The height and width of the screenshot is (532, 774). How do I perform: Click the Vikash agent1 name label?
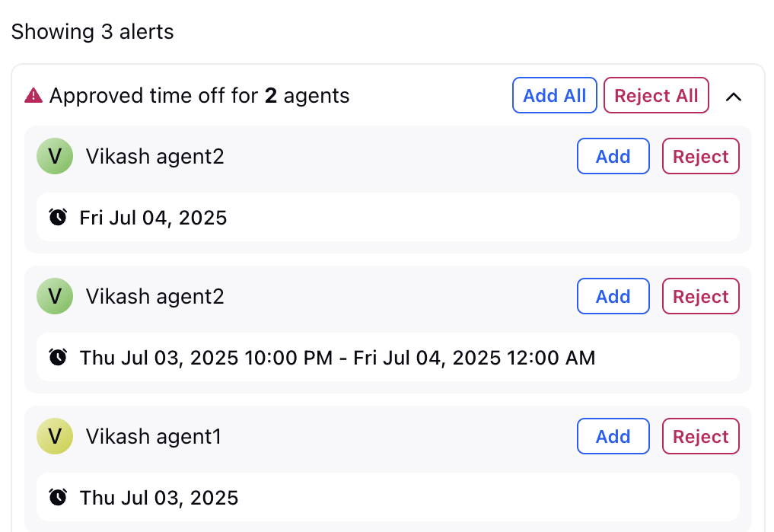click(154, 437)
